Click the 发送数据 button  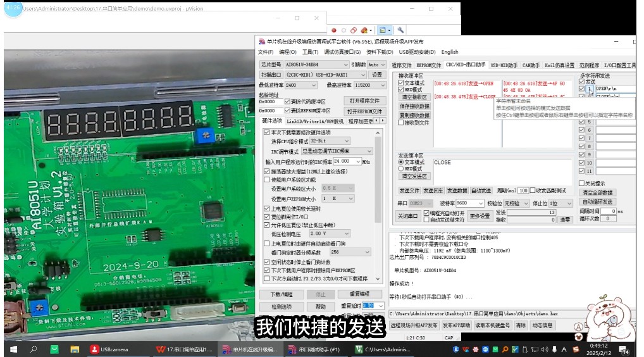[x=457, y=191]
